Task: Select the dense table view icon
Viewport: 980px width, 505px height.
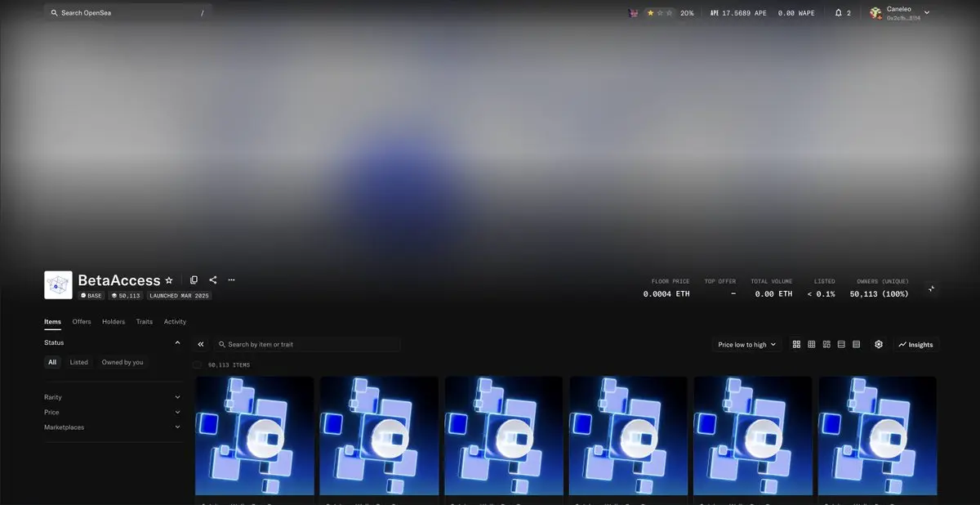Action: tap(856, 344)
